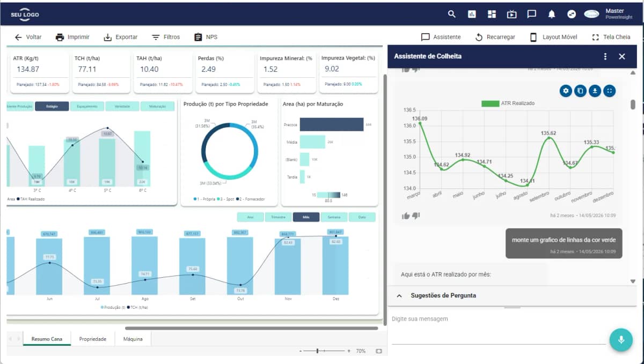Select the Ano period button

click(x=250, y=217)
